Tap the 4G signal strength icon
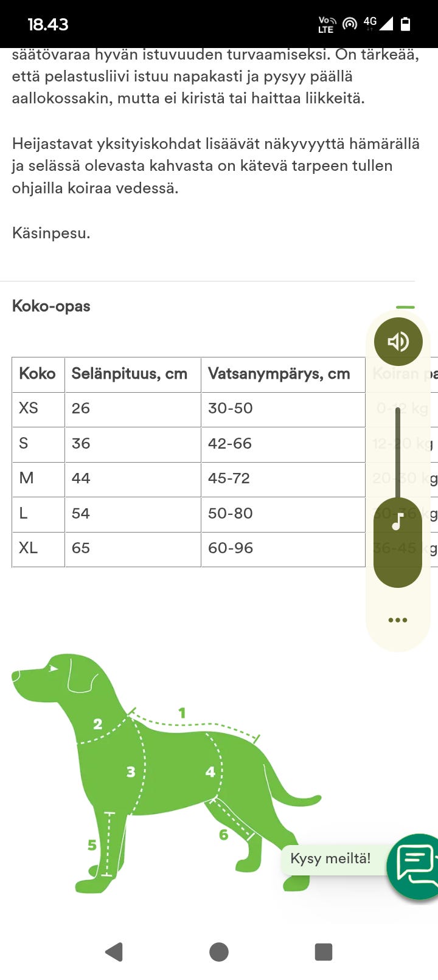Image resolution: width=438 pixels, height=980 pixels. point(378,24)
